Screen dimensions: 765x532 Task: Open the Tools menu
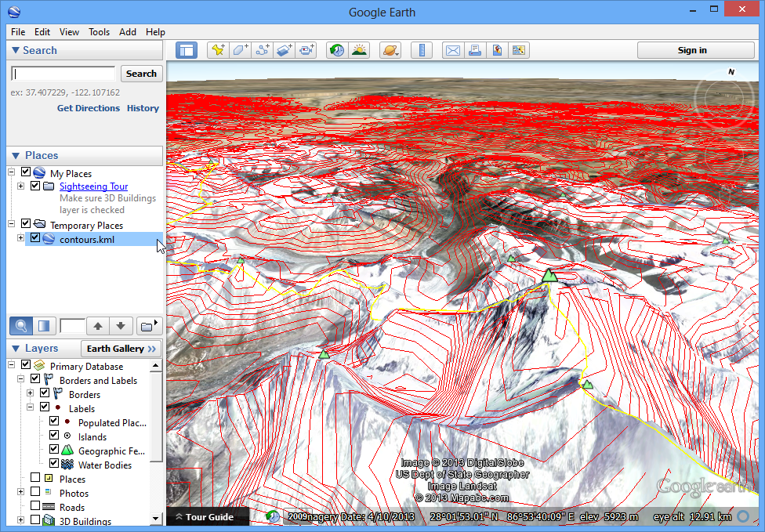click(x=99, y=32)
